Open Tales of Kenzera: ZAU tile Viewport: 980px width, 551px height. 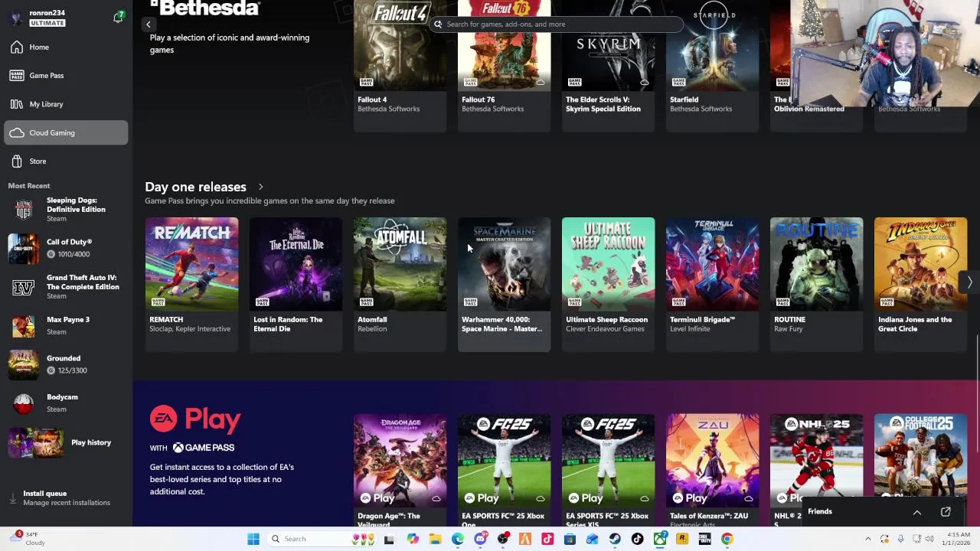712,470
